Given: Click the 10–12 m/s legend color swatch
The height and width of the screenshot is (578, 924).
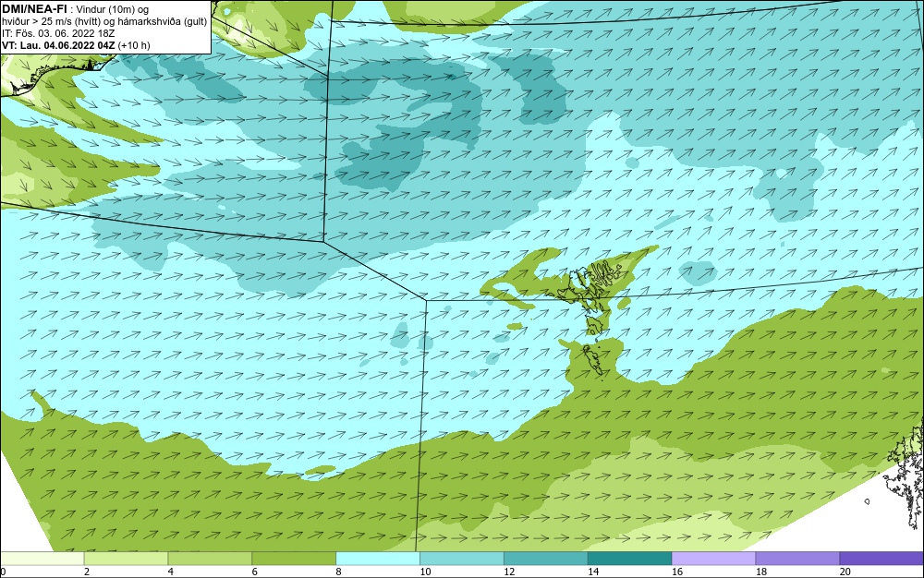Looking at the screenshot, I should tap(462, 559).
